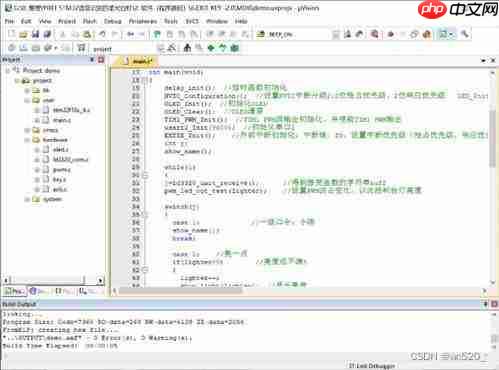Close the Project panel
This screenshot has width=499, height=370.
pyautogui.click(x=101, y=60)
